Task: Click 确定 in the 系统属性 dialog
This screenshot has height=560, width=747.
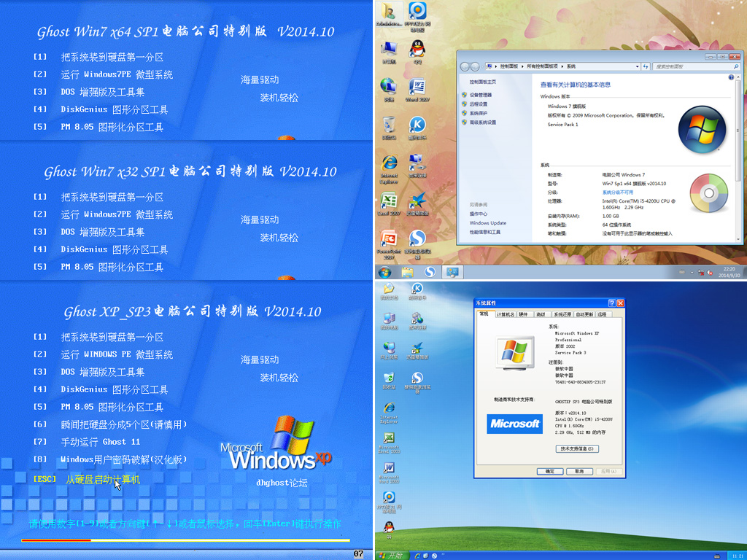Action: tap(550, 472)
